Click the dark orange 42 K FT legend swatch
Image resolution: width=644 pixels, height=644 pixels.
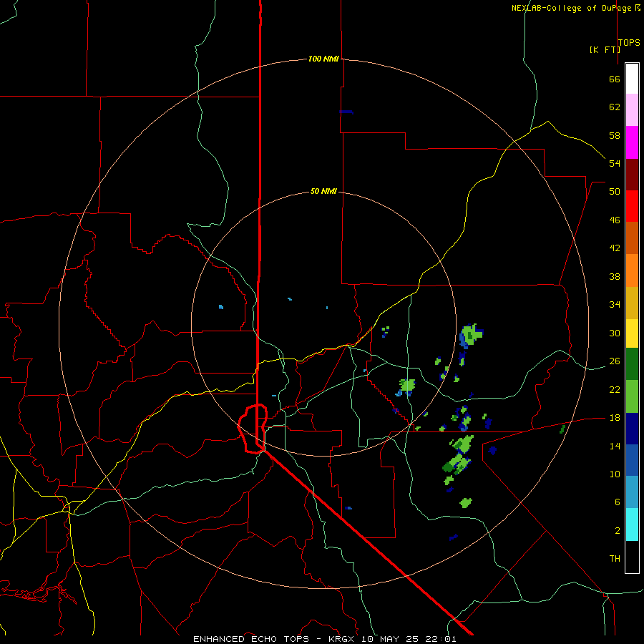[632, 238]
